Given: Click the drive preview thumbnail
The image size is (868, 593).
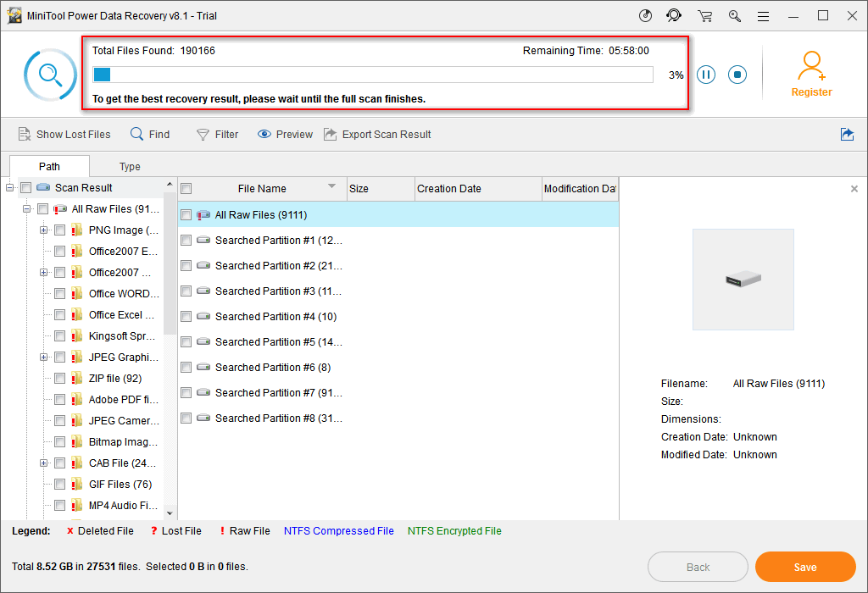Looking at the screenshot, I should point(743,280).
